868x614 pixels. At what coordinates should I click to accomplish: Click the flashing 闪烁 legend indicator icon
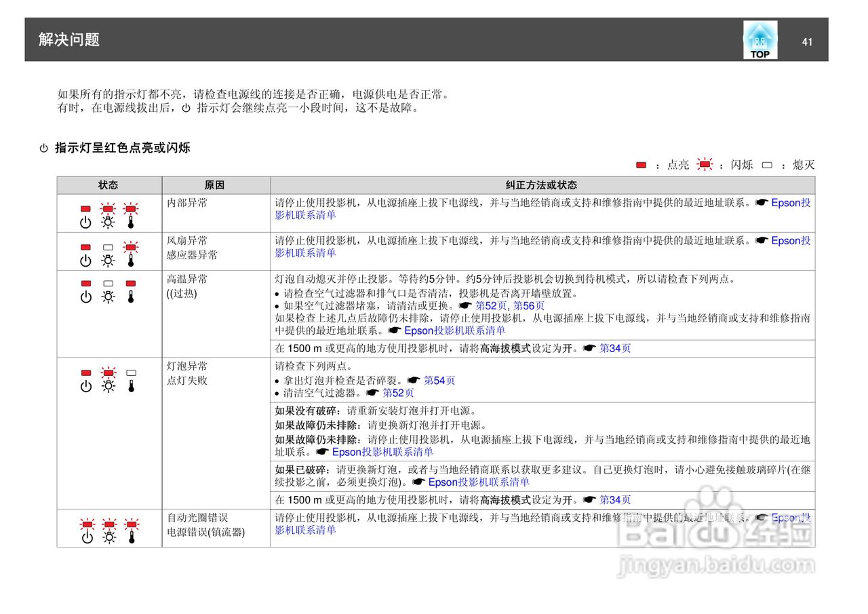point(705,164)
